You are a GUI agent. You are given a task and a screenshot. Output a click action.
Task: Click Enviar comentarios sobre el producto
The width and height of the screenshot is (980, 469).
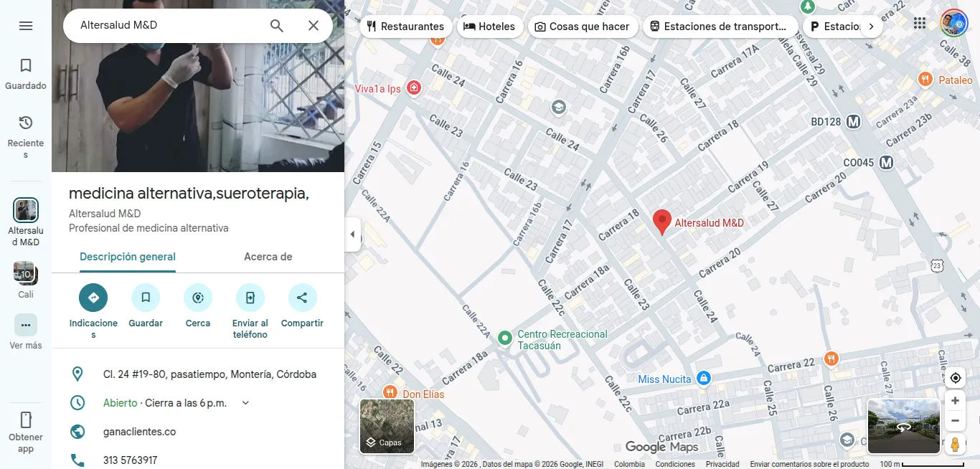coord(809,464)
